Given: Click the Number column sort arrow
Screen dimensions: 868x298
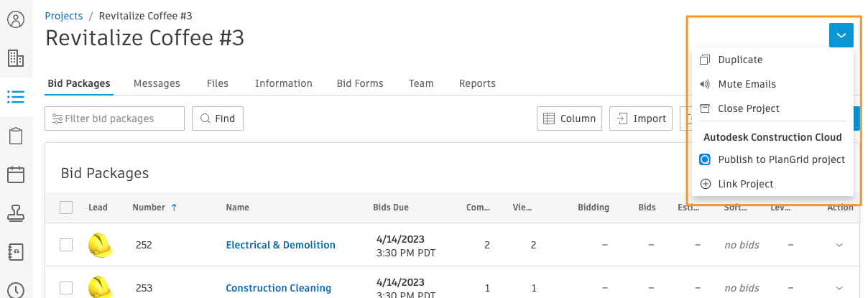Looking at the screenshot, I should (x=174, y=208).
